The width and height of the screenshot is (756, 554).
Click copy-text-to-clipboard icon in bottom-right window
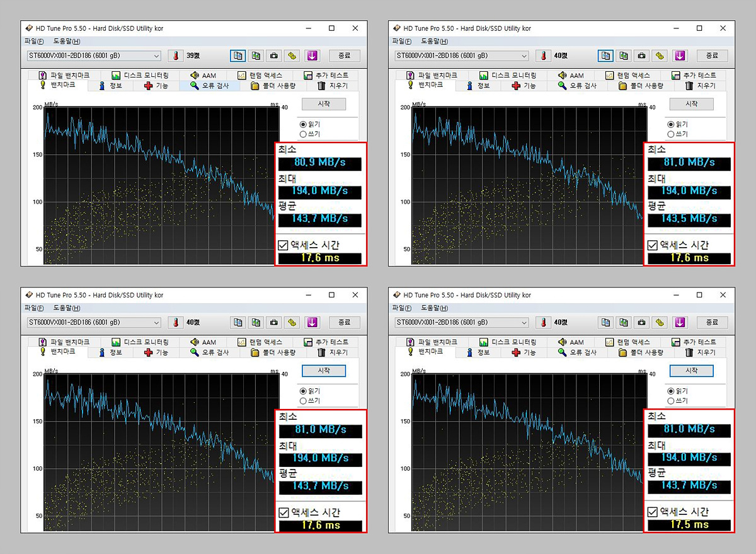605,322
